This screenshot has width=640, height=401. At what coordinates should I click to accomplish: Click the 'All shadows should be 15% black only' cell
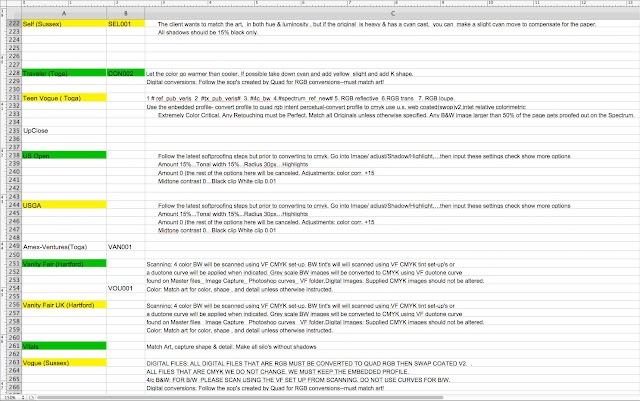tap(392, 32)
